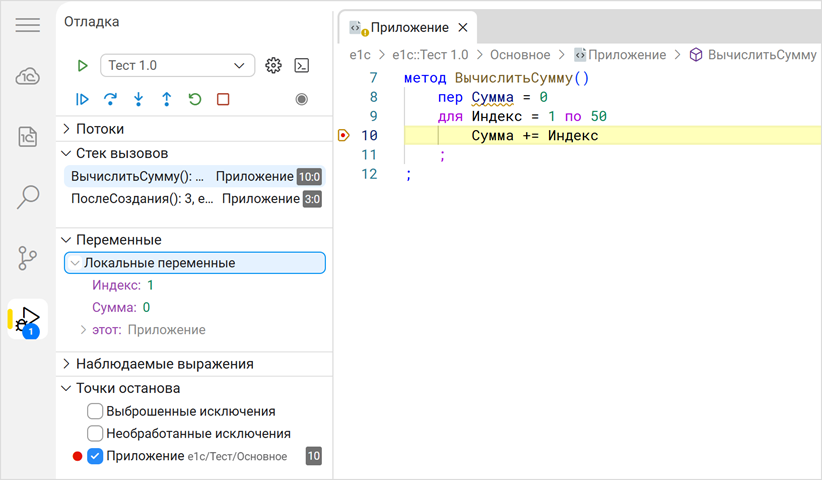
Task: Step out of the current method
Action: [x=167, y=99]
